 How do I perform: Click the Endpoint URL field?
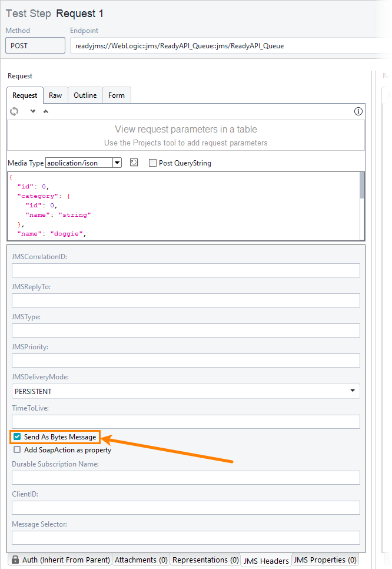coord(230,45)
